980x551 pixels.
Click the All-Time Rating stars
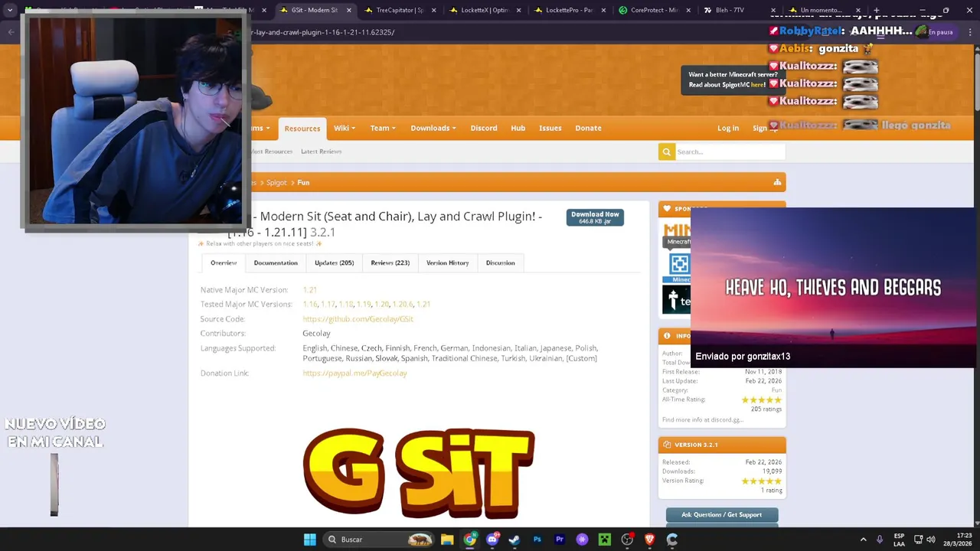[x=761, y=400]
